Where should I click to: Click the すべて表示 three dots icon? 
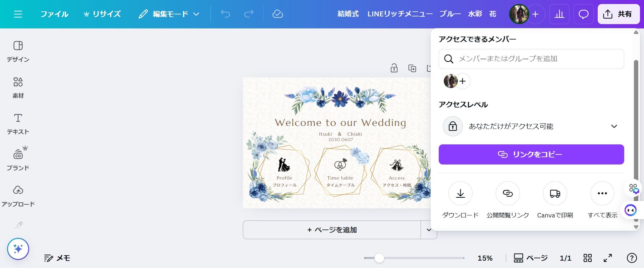click(x=602, y=193)
